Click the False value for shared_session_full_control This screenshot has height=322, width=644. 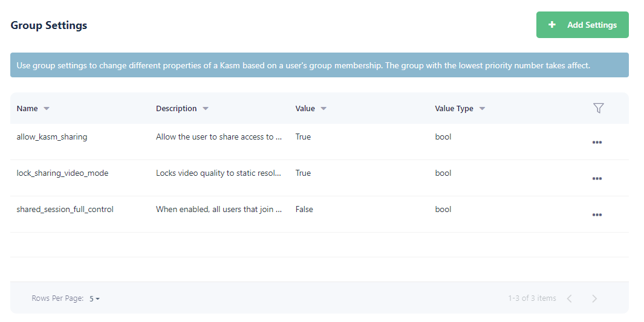(x=304, y=210)
